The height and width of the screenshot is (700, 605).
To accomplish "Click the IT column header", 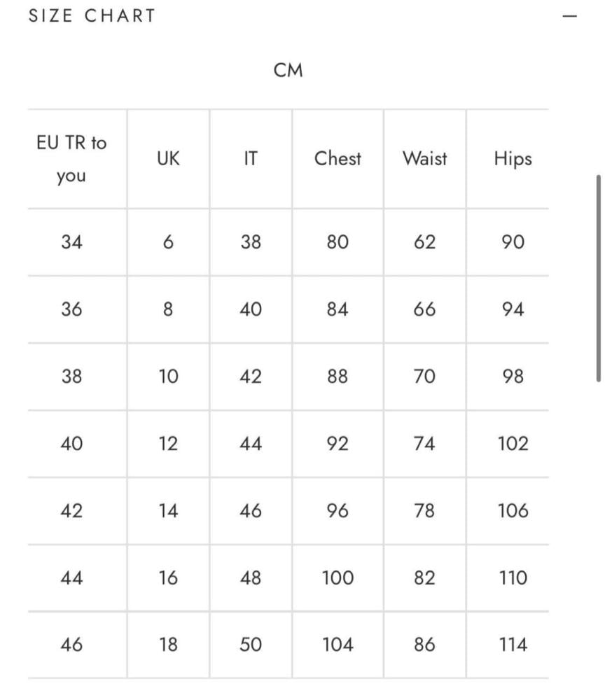I will tap(250, 159).
